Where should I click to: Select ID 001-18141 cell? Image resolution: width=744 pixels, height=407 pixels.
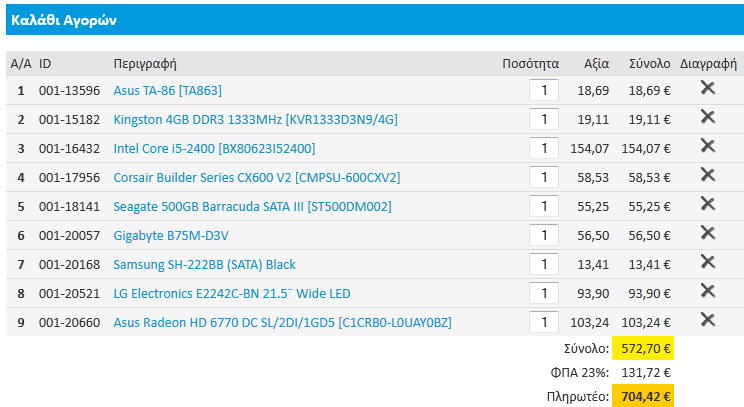(69, 206)
